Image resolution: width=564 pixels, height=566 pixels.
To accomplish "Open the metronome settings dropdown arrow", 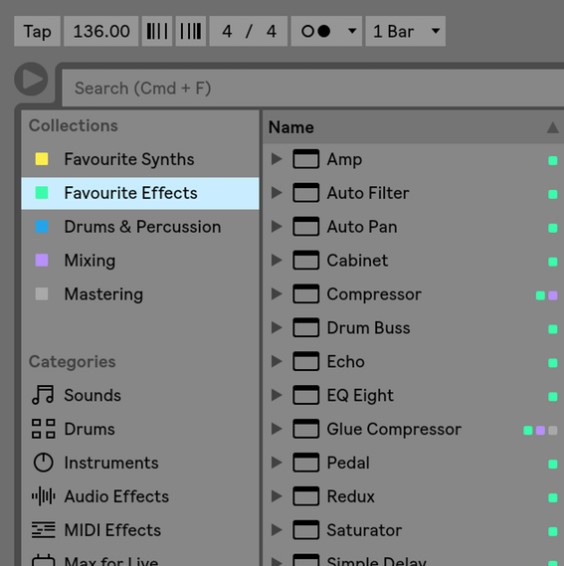I will click(352, 31).
